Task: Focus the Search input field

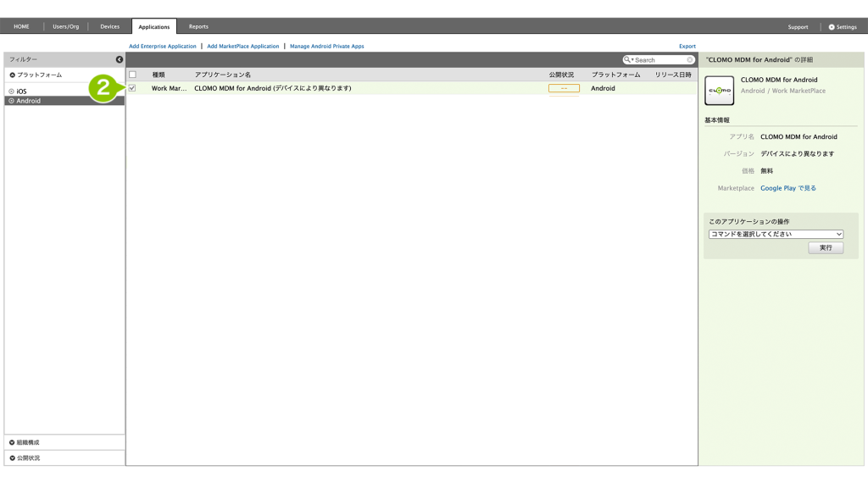Action: [659, 60]
